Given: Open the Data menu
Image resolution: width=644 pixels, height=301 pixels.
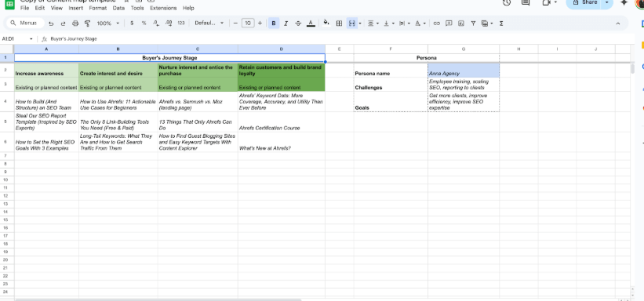Looking at the screenshot, I should (118, 8).
